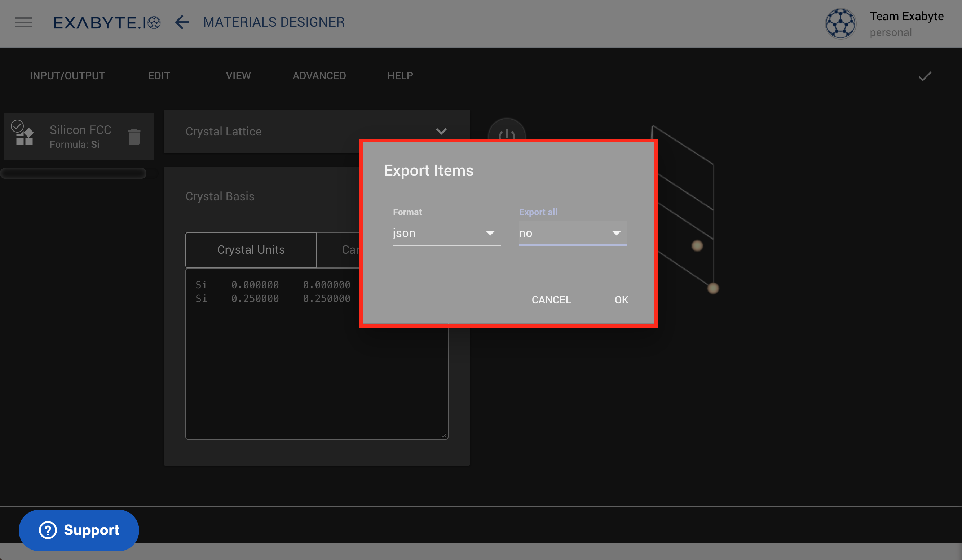Switch to the Crystal Units tab
The width and height of the screenshot is (962, 560).
click(251, 250)
